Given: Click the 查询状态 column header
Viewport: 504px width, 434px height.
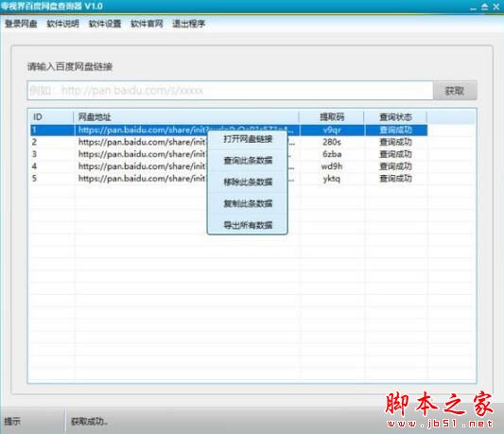Looking at the screenshot, I should point(395,117).
